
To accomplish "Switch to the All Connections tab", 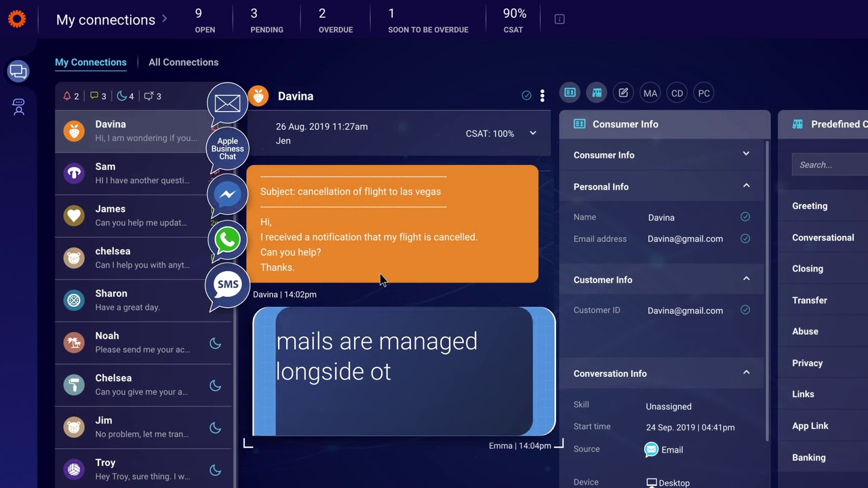I will pyautogui.click(x=183, y=62).
